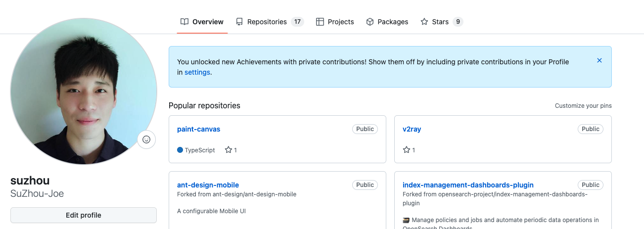Dismiss the achievements notification banner
This screenshot has width=644, height=229.
pos(599,60)
